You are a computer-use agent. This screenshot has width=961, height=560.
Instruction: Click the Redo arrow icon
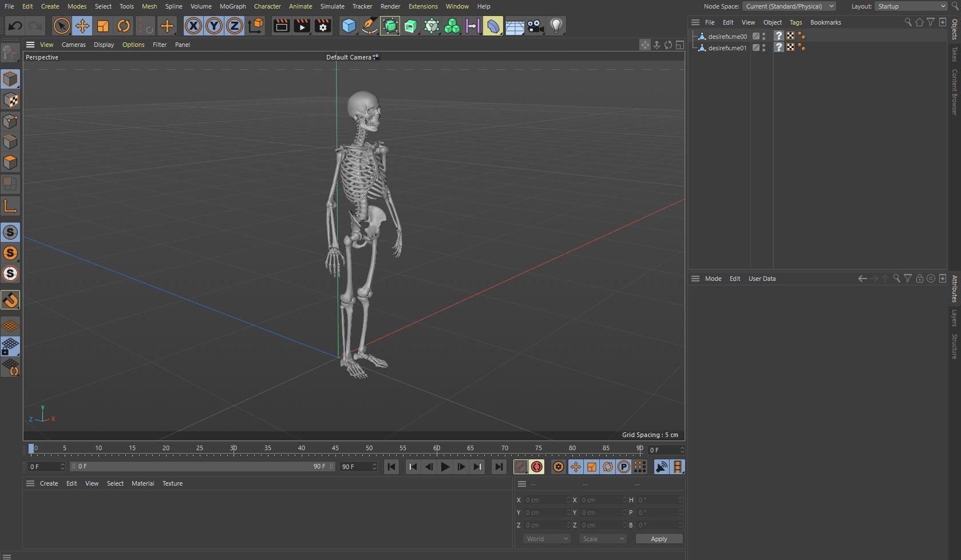coord(35,26)
